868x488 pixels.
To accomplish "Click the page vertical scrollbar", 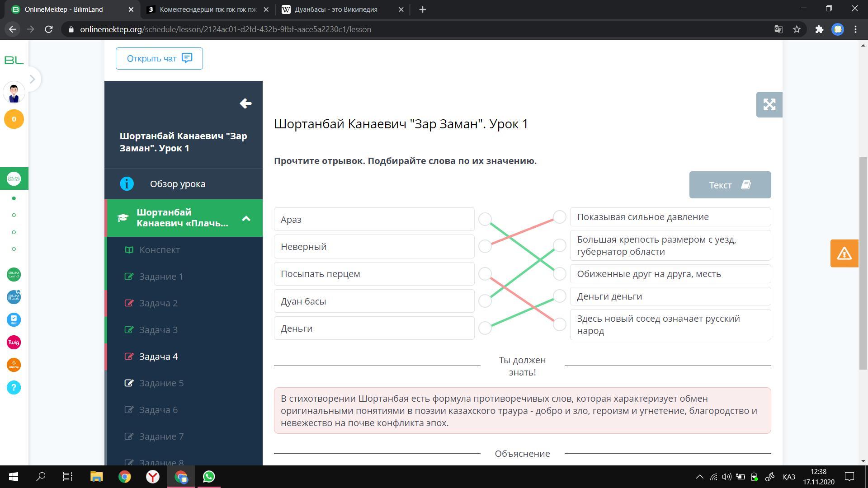I will point(863,262).
